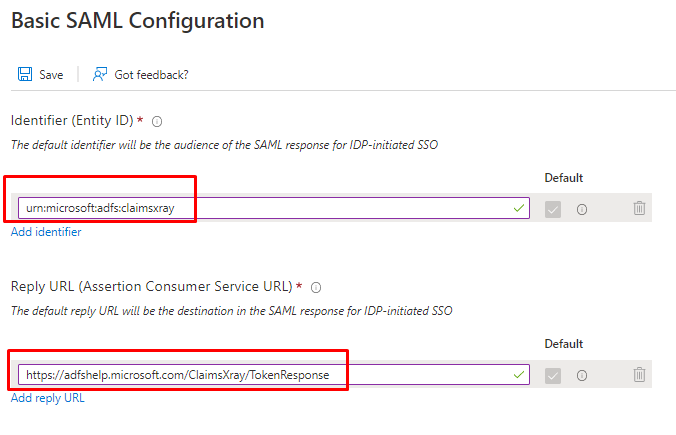Click info icon beside Identifier (Entity ID)
This screenshot has height=435, width=676.
157,121
